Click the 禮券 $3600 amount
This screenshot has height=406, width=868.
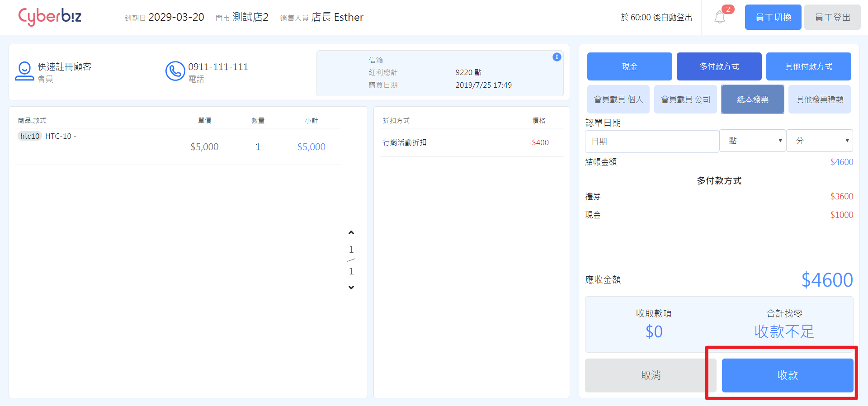pos(842,196)
